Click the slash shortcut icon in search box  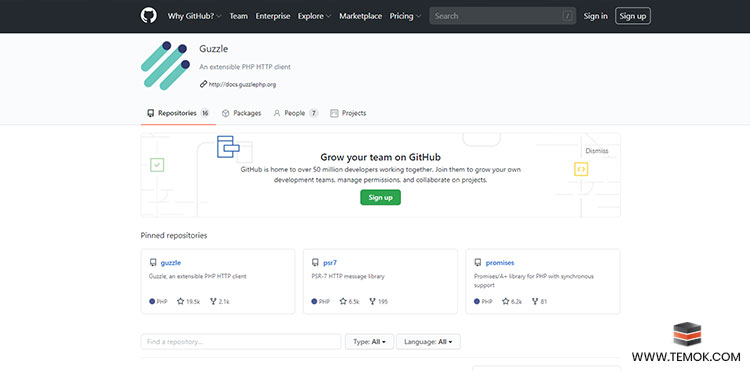(x=567, y=16)
